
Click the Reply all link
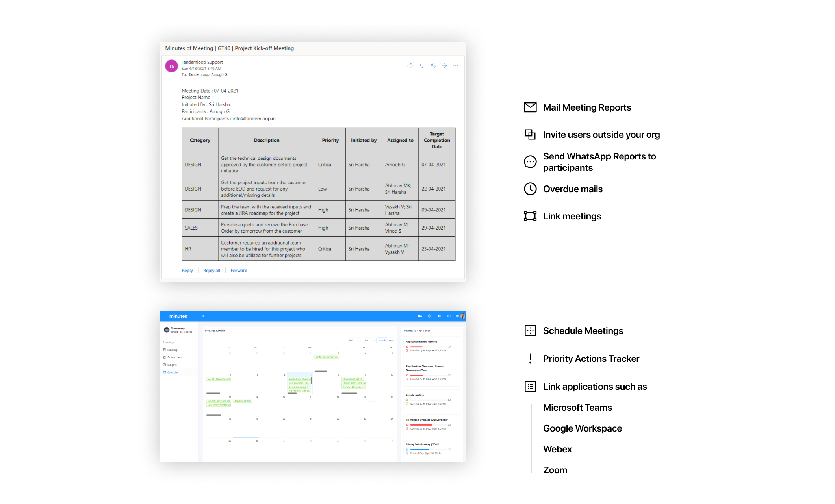coord(212,271)
